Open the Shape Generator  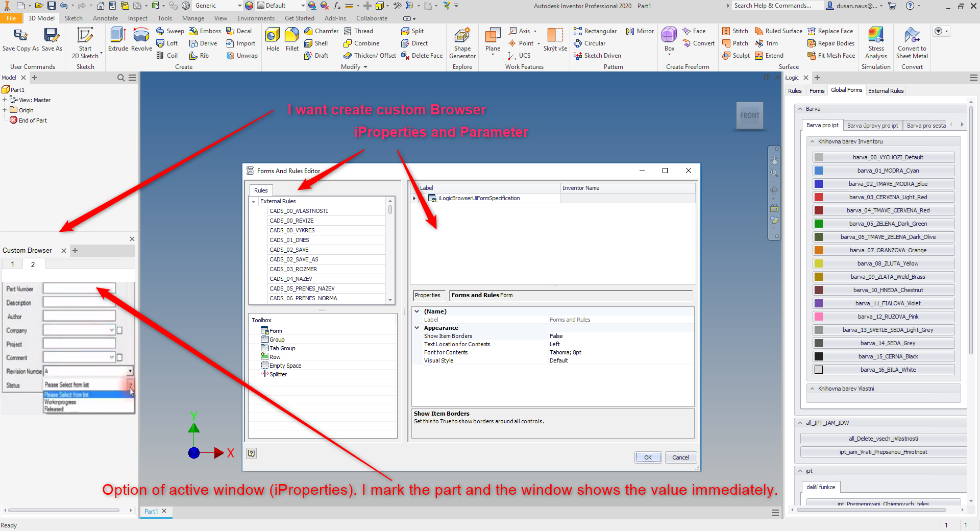tap(462, 43)
